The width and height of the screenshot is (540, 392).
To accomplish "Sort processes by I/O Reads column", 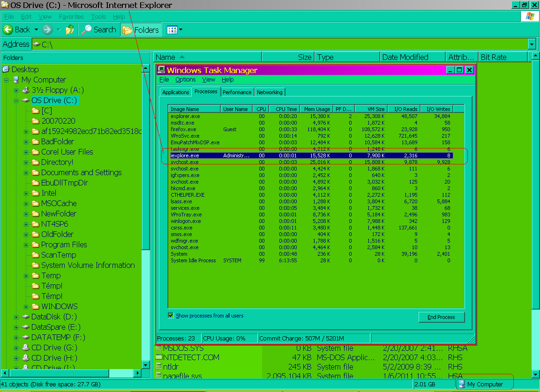I will pos(404,109).
